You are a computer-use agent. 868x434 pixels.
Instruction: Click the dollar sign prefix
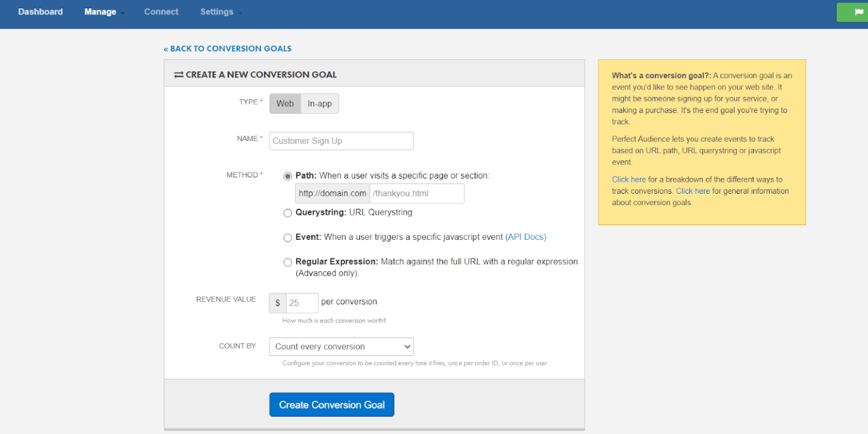pyautogui.click(x=277, y=303)
